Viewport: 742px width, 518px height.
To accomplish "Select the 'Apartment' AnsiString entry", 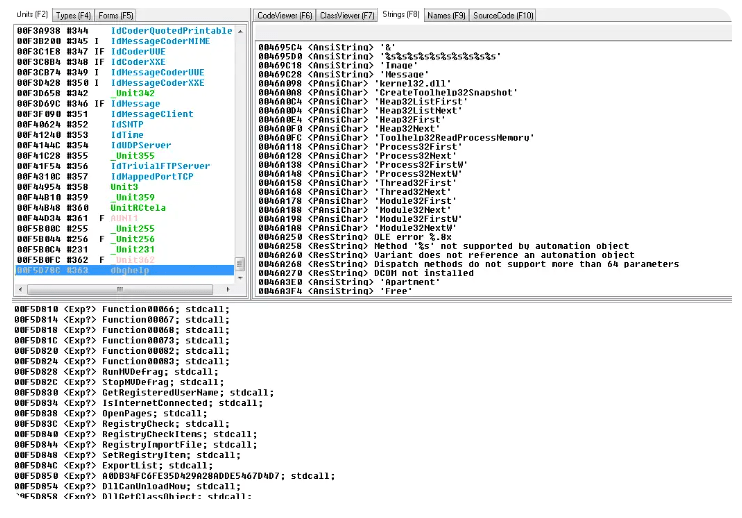I will [349, 282].
